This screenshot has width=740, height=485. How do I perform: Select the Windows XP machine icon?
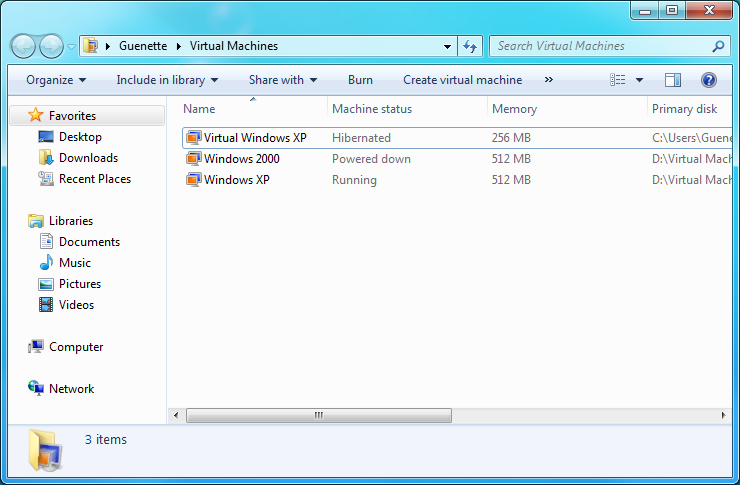(193, 180)
